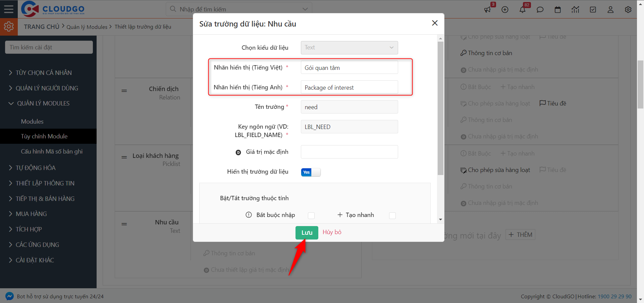Click the dialog's vertical scrollbar
Screen dimensions: 644x303
(440, 107)
